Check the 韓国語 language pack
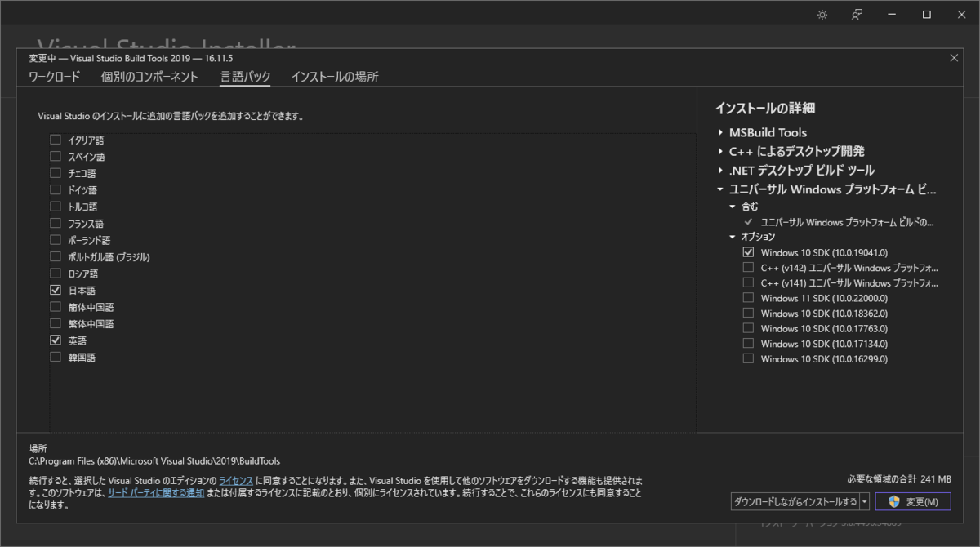 pos(56,357)
